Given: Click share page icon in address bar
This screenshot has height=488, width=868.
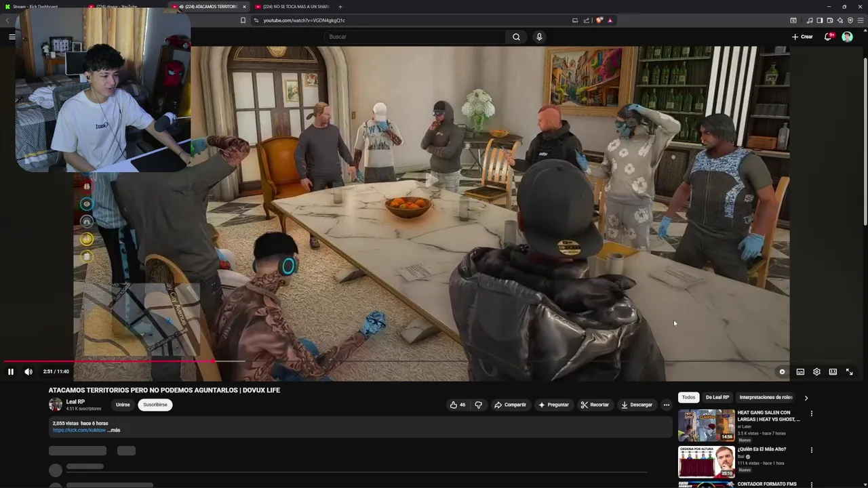Looking at the screenshot, I should (587, 20).
